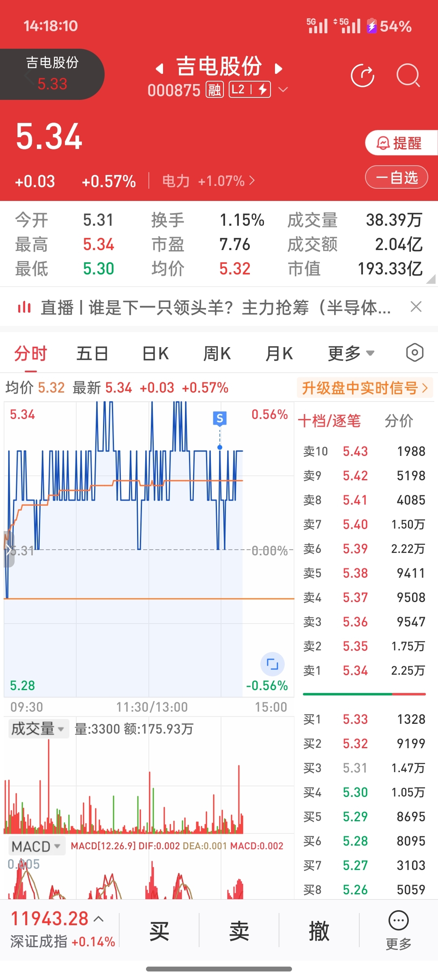Tap the first 5G signal icon
438x980 pixels.
[x=317, y=26]
